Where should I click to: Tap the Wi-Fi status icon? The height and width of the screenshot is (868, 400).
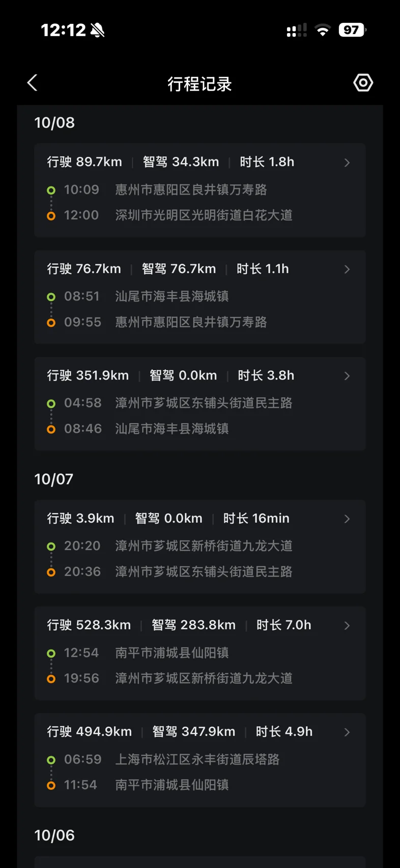pyautogui.click(x=322, y=30)
